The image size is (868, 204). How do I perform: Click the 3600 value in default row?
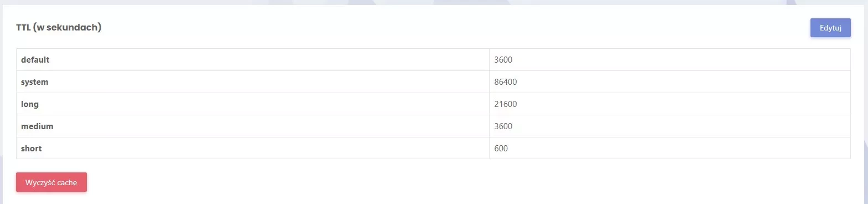tap(503, 60)
